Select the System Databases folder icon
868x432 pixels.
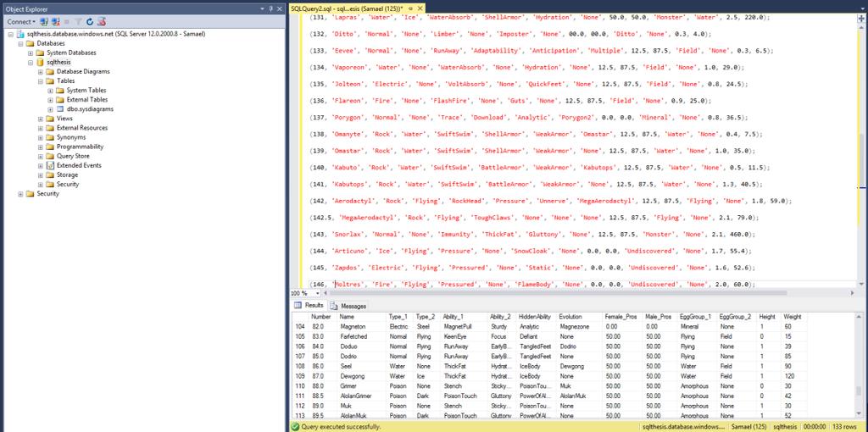[41, 53]
